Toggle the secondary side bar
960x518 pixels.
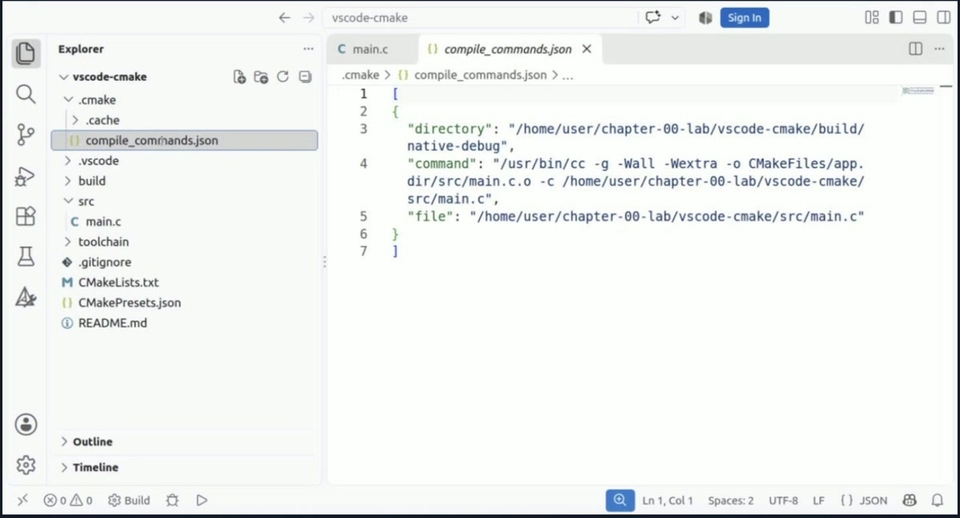tap(943, 18)
